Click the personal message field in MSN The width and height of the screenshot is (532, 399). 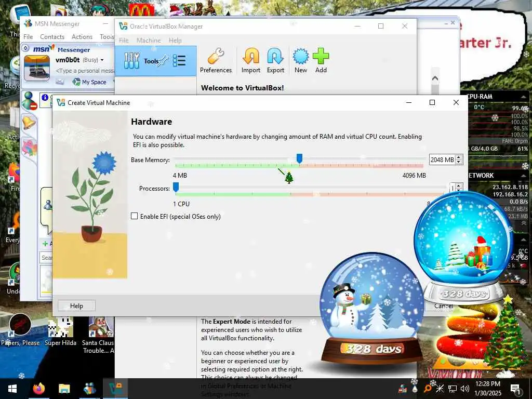86,71
